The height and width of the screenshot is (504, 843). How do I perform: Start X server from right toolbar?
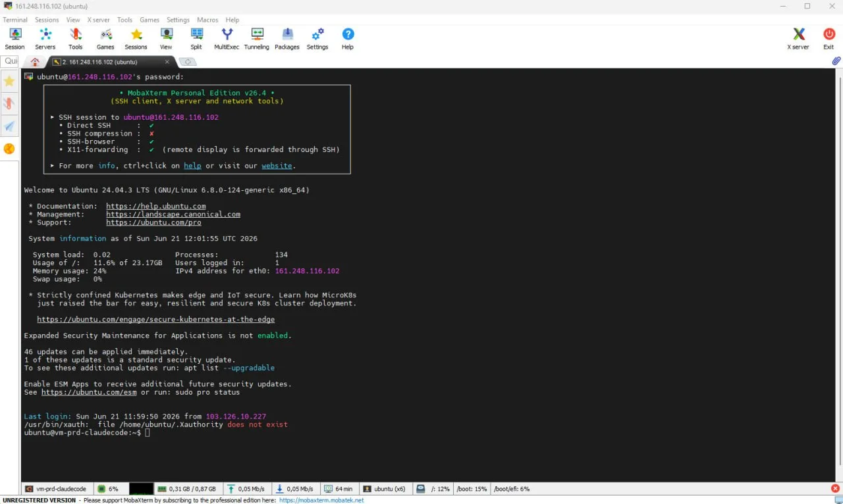point(798,39)
